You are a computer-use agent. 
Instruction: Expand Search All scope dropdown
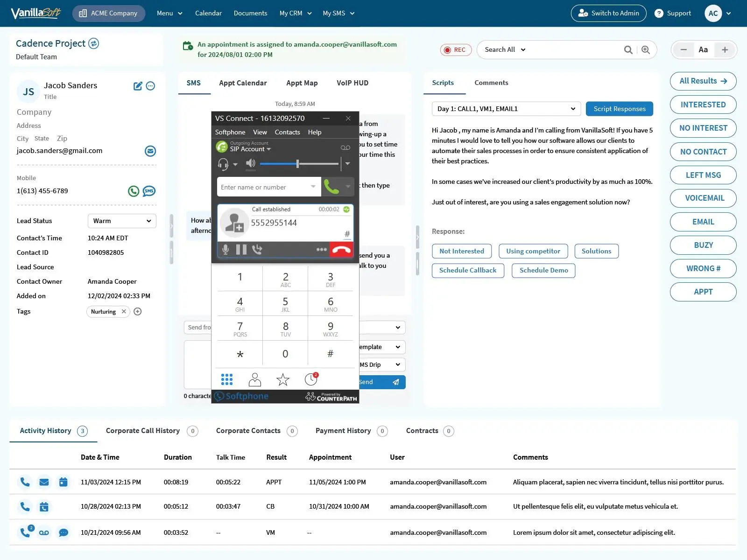click(505, 50)
